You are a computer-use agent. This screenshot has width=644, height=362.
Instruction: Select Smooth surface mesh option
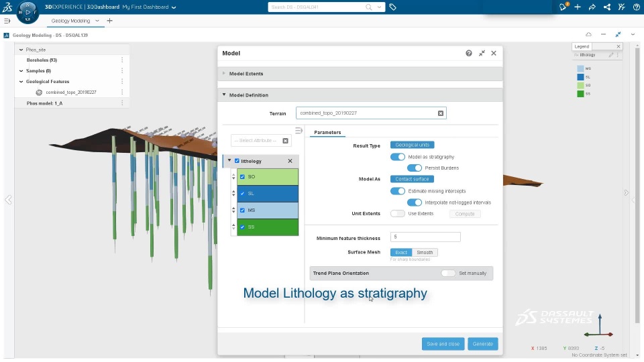click(425, 253)
